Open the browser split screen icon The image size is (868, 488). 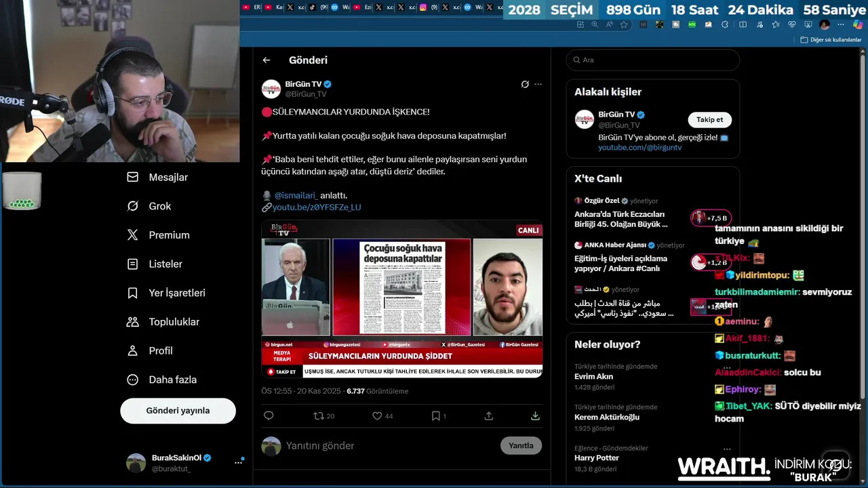(743, 24)
